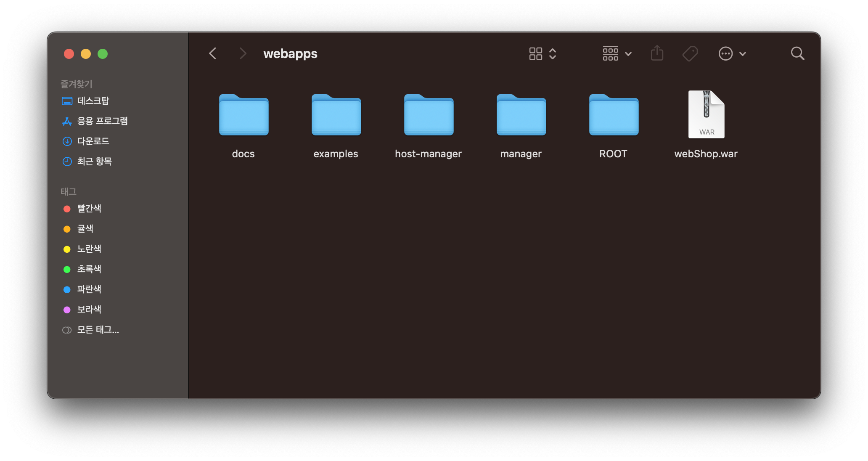Select the 빨간색 red tag

[89, 209]
